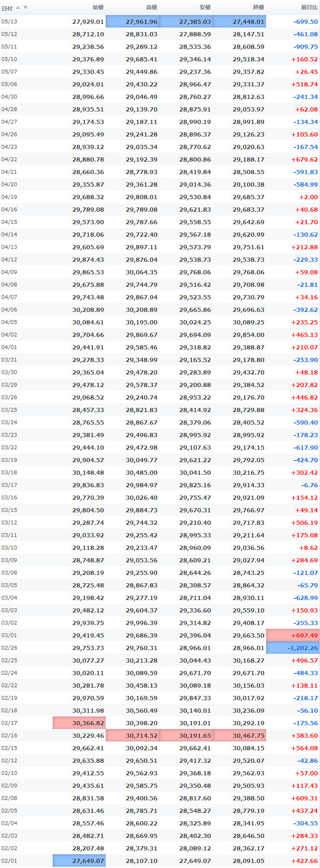The height and width of the screenshot is (868, 320).
Task: Click the 日付 column header
Action: click(7, 8)
